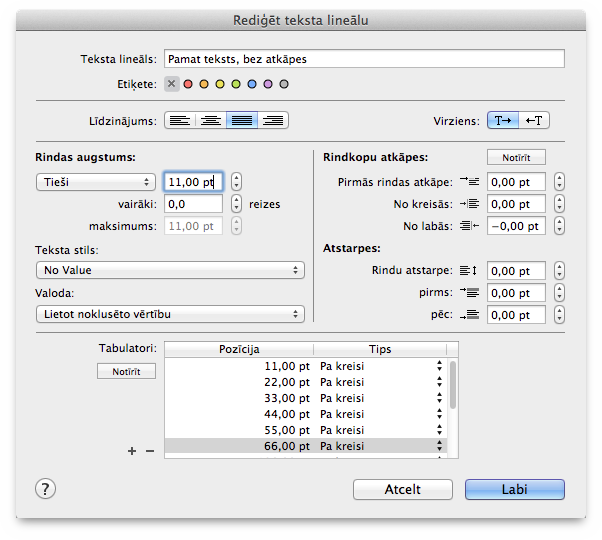Image resolution: width=602 pixels, height=540 pixels.
Task: Click the Tips column header
Action: tap(380, 349)
